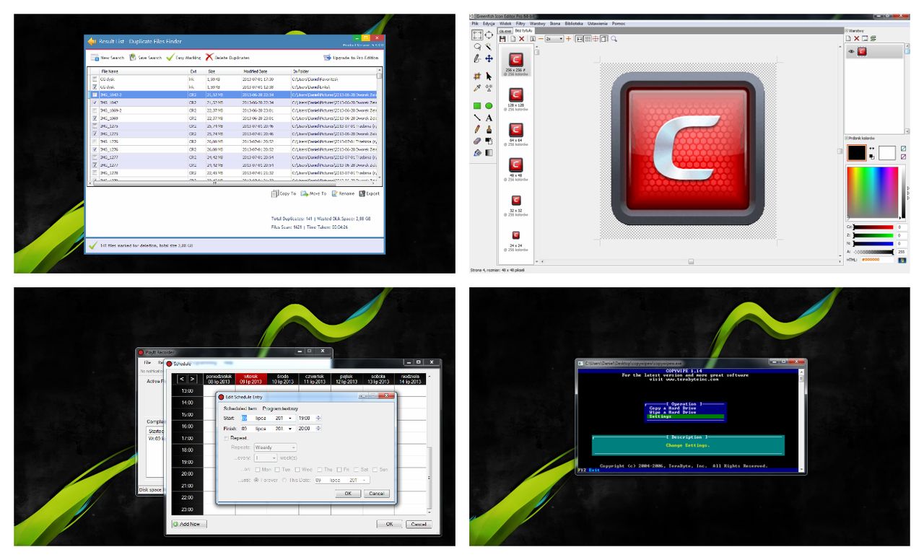Viewport: 924px width, 560px height.
Task: Choose the pencil tool in Greenfish
Action: [x=477, y=129]
